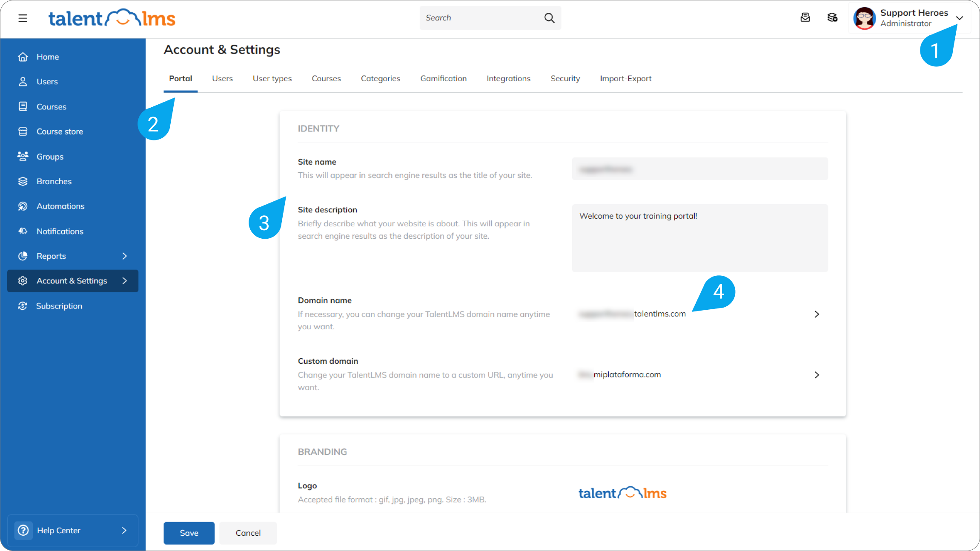Click the TalentLMS logo image in Branding
The image size is (980, 551).
pos(622,493)
